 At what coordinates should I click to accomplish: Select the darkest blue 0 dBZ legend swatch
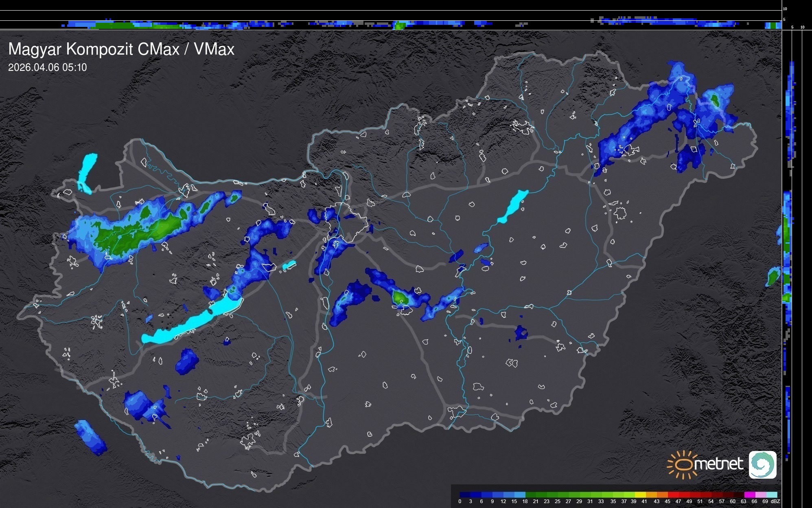(x=465, y=495)
